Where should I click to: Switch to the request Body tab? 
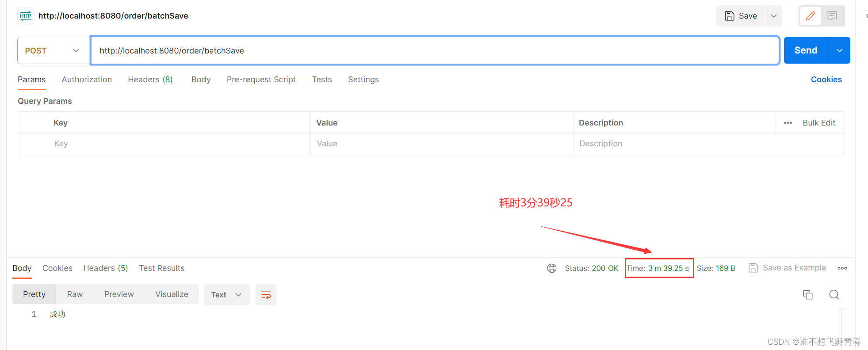(201, 80)
